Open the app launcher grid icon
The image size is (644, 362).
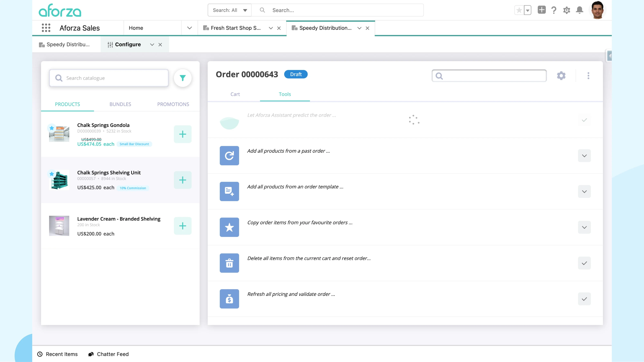(46, 28)
